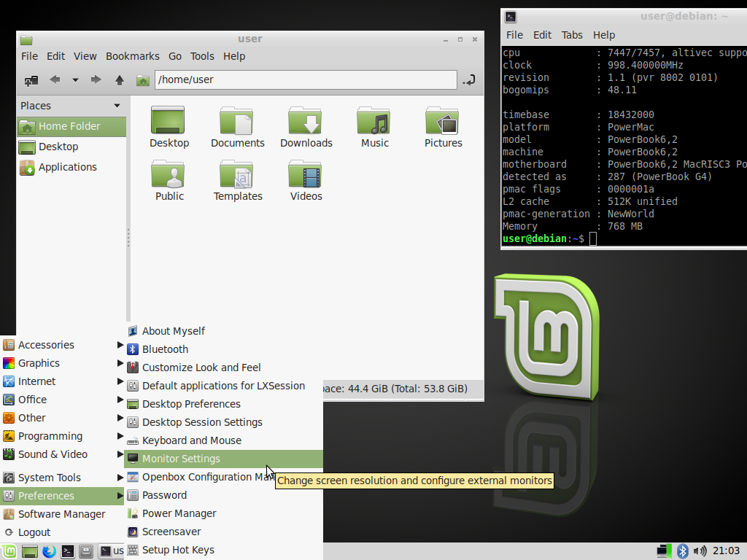Go to the parent folder with up arrow
The image size is (747, 560).
click(119, 80)
